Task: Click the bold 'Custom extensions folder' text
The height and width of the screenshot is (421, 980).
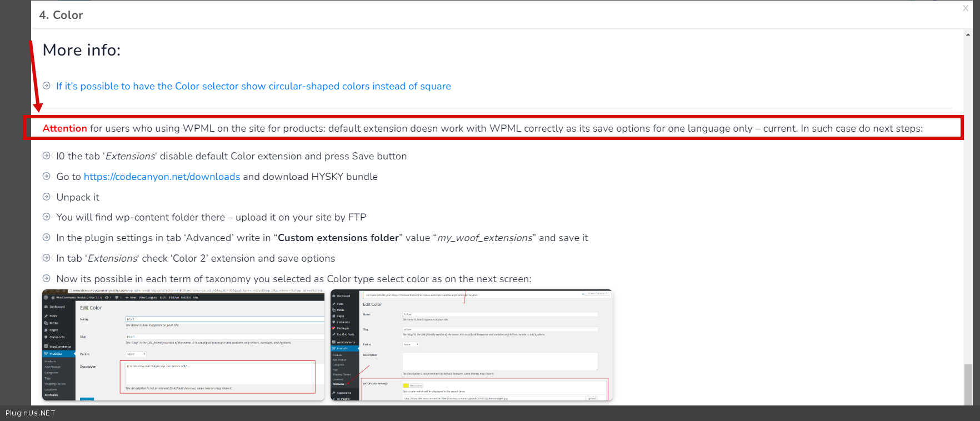Action: pos(338,238)
